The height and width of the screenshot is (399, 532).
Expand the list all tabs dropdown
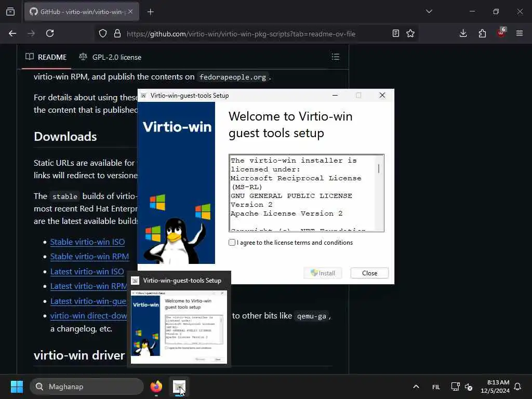coord(429,11)
